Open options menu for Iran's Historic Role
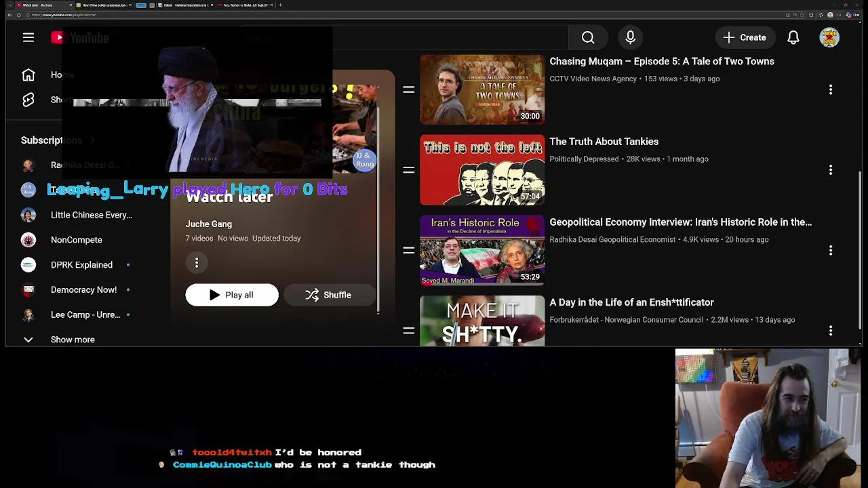868x488 pixels. tap(831, 250)
